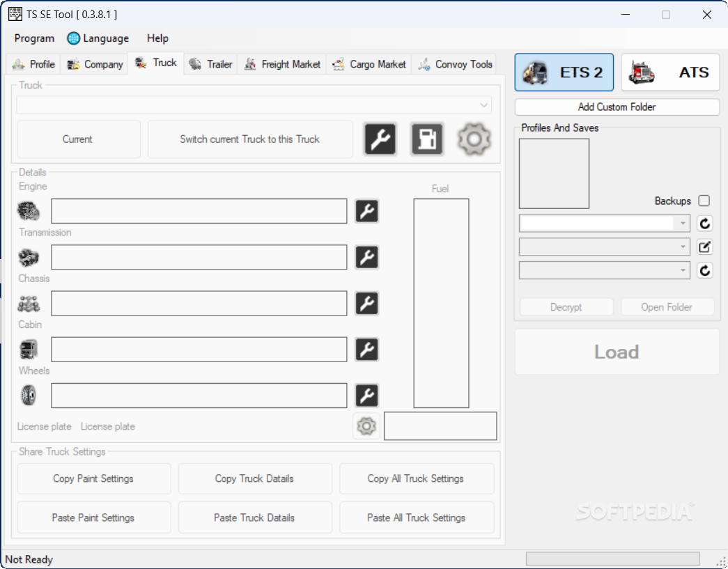The width and height of the screenshot is (728, 569).
Task: Click Paste All Truck Settings
Action: pos(417,517)
